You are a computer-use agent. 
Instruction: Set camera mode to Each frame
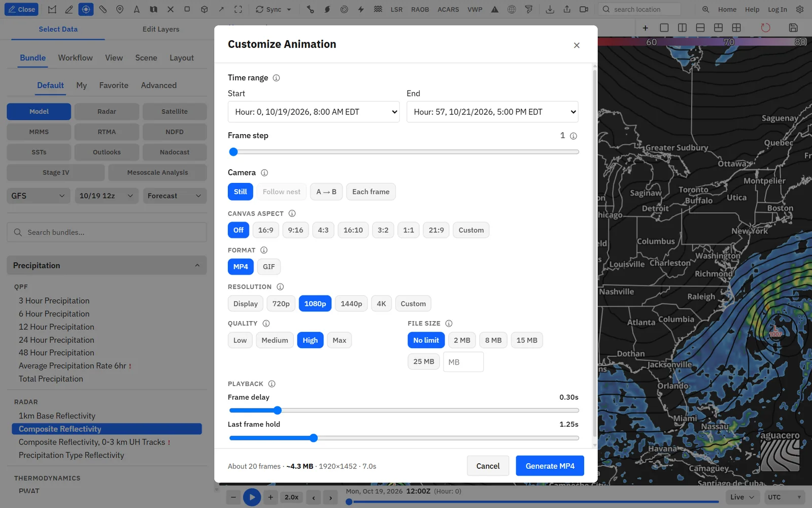click(x=371, y=192)
